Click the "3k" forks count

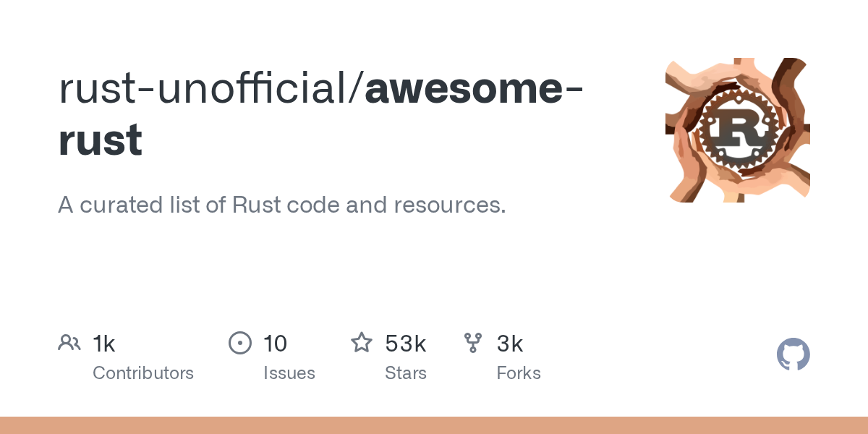pyautogui.click(x=510, y=344)
